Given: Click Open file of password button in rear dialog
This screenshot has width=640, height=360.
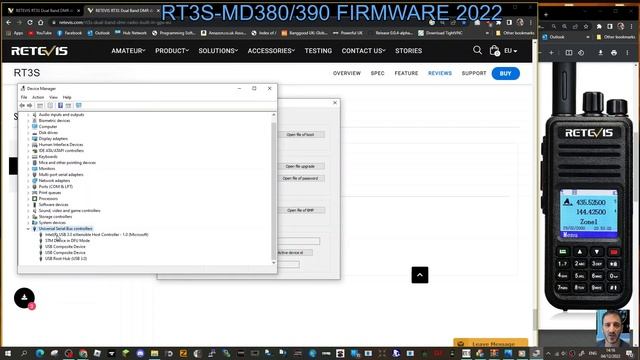Looking at the screenshot, I should point(301,178).
